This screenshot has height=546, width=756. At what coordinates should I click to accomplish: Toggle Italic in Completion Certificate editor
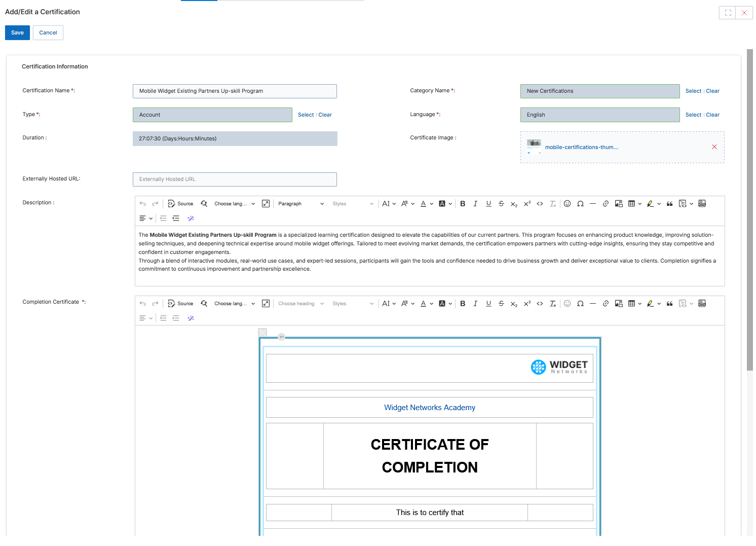[x=475, y=304]
